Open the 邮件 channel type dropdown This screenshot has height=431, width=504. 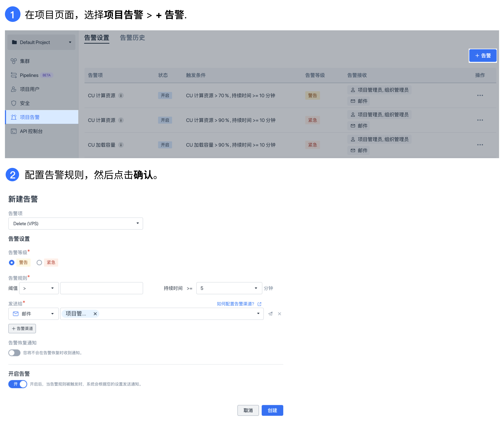[33, 314]
